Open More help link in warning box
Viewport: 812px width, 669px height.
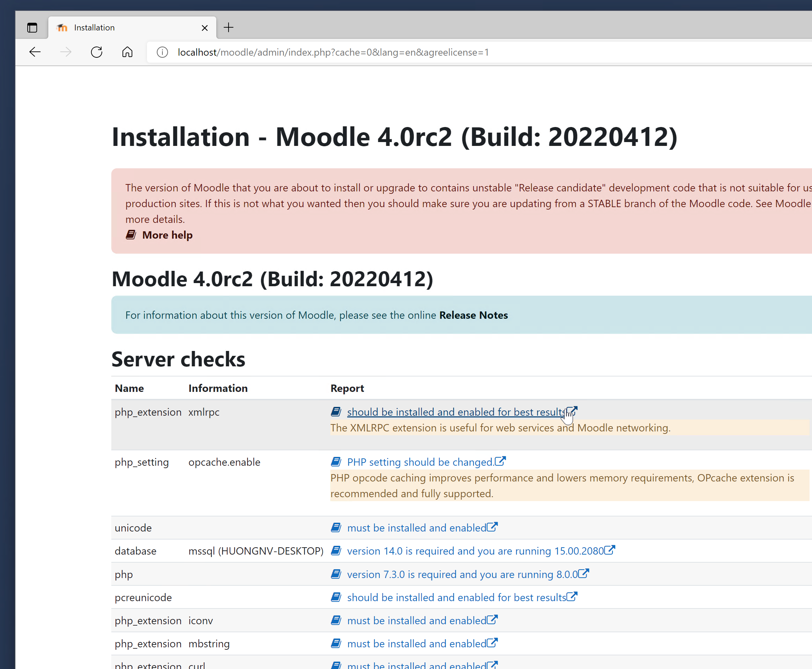(x=167, y=235)
